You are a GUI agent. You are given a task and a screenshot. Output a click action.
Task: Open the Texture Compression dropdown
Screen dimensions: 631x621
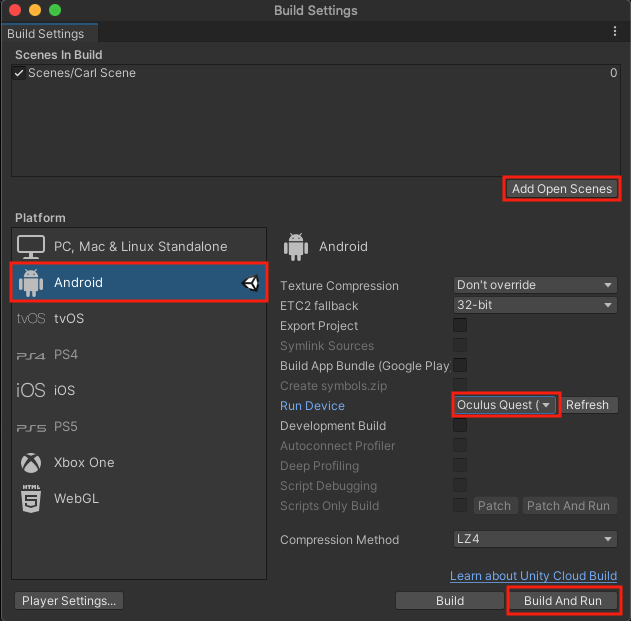pos(536,286)
